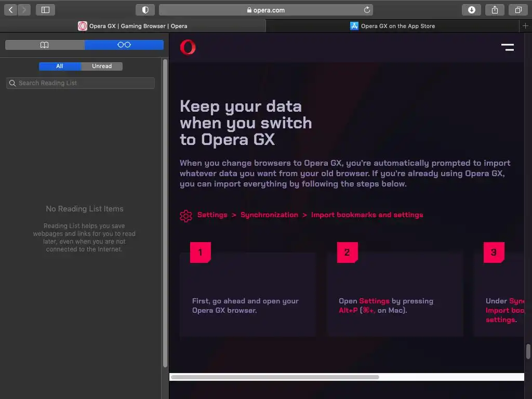Screen dimensions: 532x399
Task: Click the magnifier icon in Reading List search
Action: (x=12, y=83)
